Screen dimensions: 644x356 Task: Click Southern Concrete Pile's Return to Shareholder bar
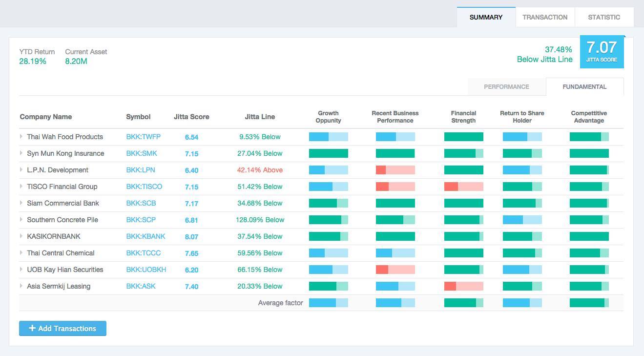522,220
